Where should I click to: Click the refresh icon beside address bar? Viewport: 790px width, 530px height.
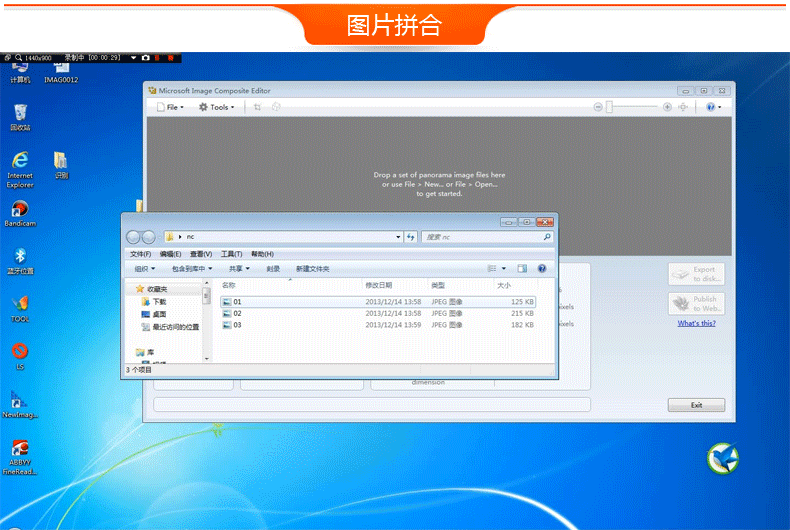(411, 237)
